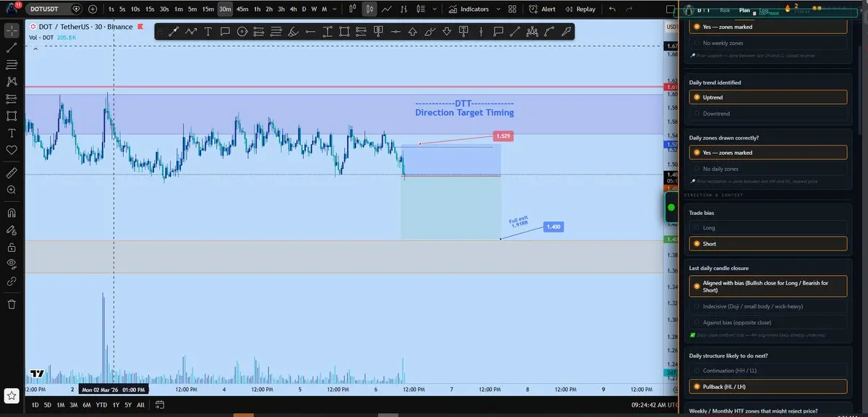Open the layout templates grid icon
The width and height of the screenshot is (868, 417).
pos(512,9)
